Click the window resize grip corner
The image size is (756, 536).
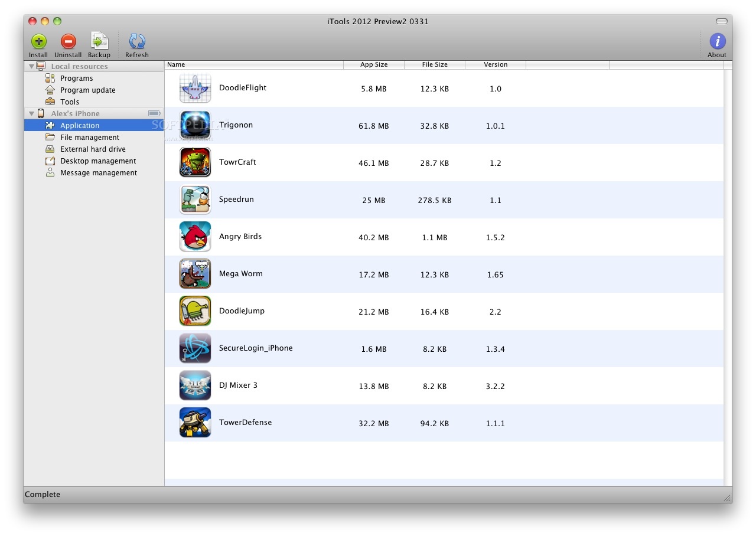[727, 498]
